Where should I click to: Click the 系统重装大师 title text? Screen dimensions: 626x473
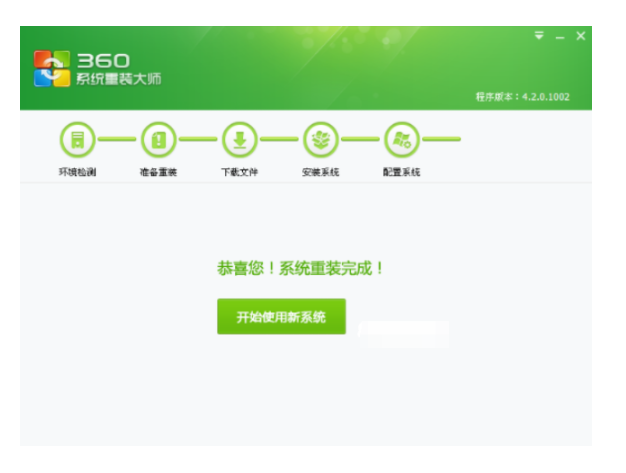click(119, 79)
